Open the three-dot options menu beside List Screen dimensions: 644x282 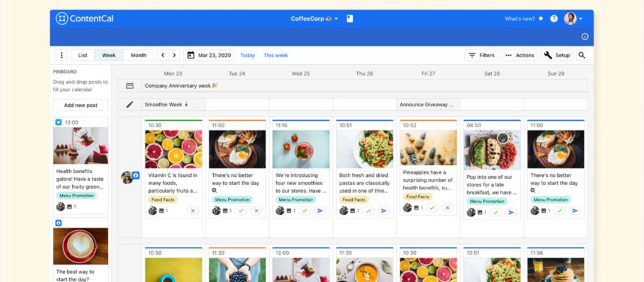tap(61, 55)
